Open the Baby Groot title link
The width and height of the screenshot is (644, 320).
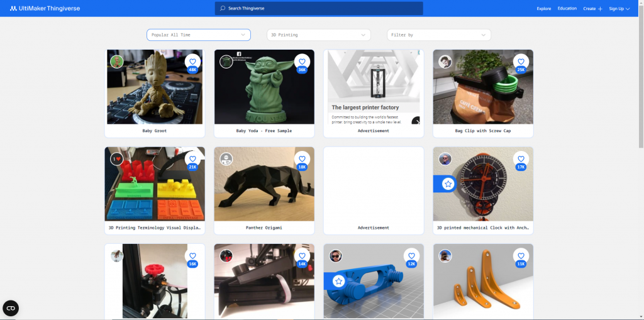click(x=155, y=131)
